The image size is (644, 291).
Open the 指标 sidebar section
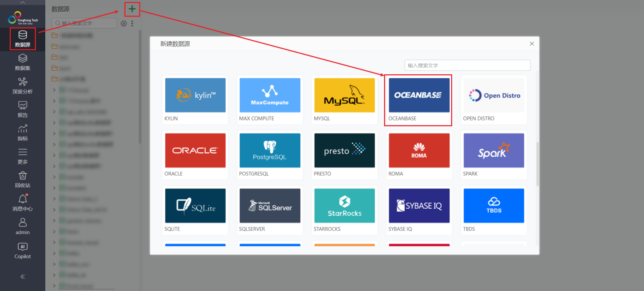[x=22, y=133]
